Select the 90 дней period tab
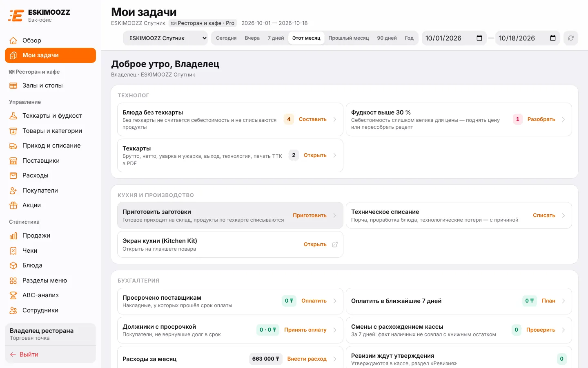588x368 pixels. point(387,38)
